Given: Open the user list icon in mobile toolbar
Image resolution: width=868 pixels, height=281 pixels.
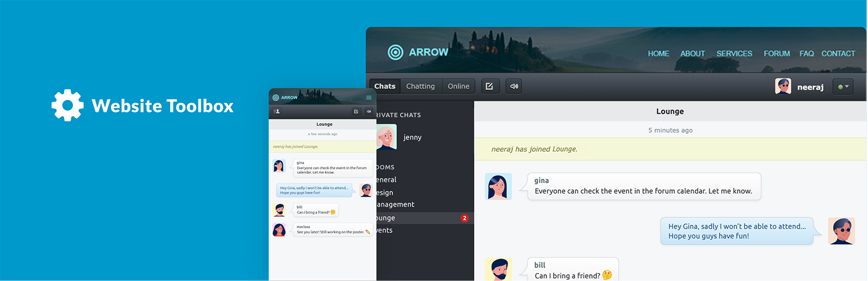Looking at the screenshot, I should coord(276,111).
